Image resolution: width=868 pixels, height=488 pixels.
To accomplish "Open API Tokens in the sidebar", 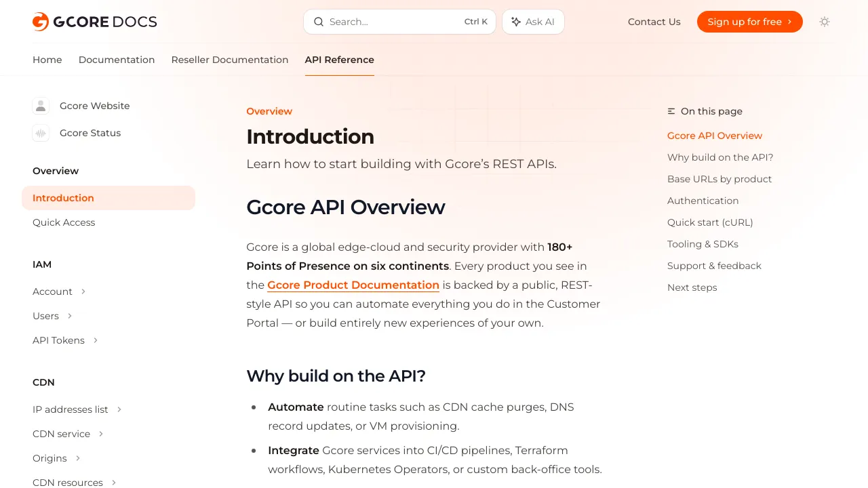I will [58, 340].
